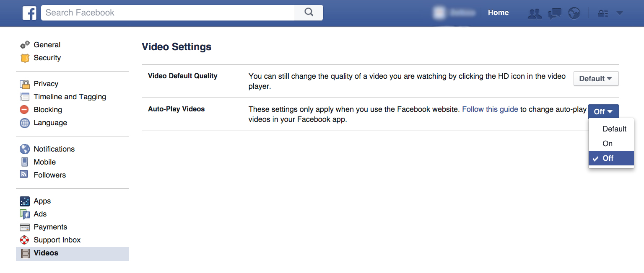Open the Messages icon in header
Screen dimensions: 644x273
pos(554,13)
